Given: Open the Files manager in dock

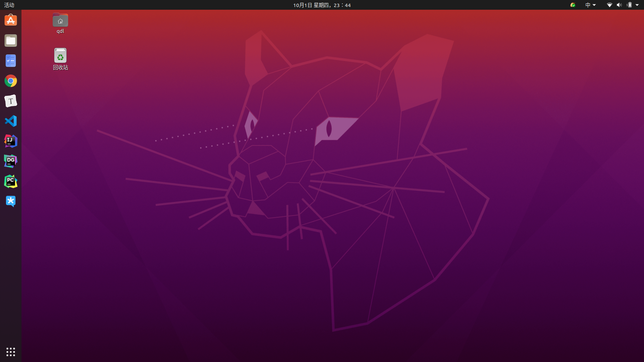Looking at the screenshot, I should (x=11, y=41).
